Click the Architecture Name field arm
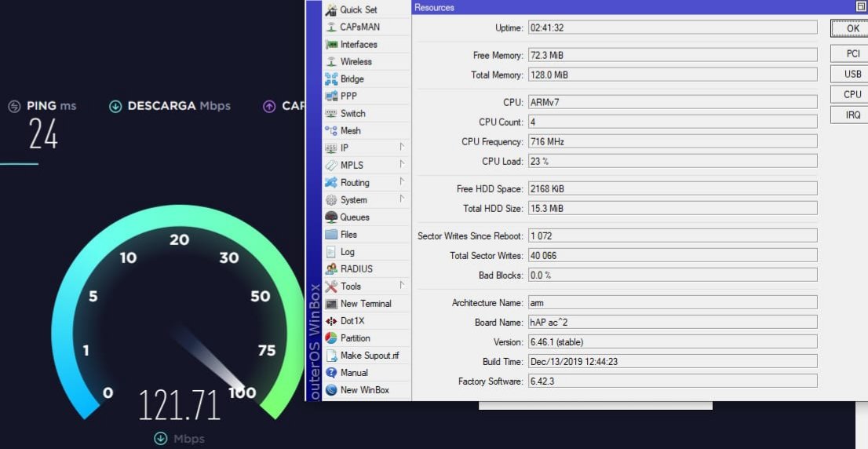Viewport: 868px width, 449px height. click(673, 302)
